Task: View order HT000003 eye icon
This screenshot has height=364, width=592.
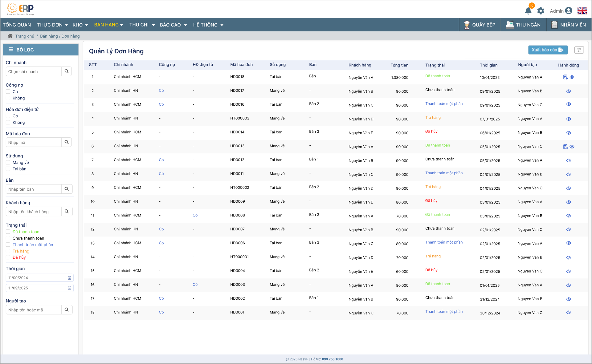Action: [x=569, y=119]
